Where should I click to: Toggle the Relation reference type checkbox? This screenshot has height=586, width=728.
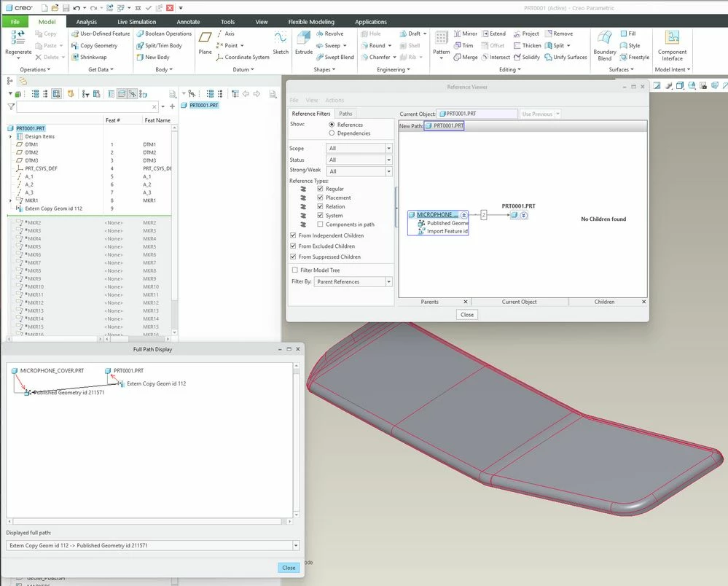tap(320, 206)
